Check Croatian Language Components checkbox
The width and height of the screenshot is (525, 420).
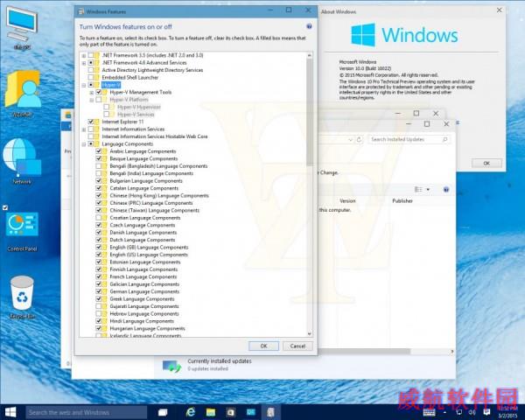point(98,218)
